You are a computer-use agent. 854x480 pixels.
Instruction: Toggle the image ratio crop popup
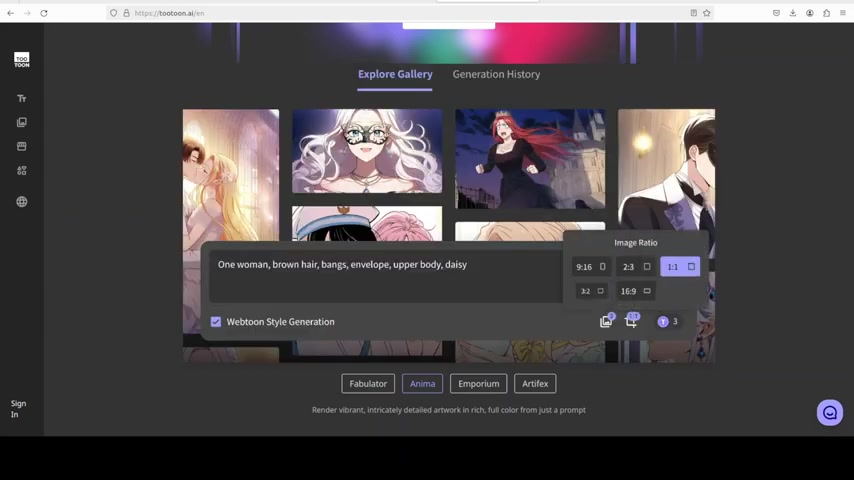coord(631,321)
